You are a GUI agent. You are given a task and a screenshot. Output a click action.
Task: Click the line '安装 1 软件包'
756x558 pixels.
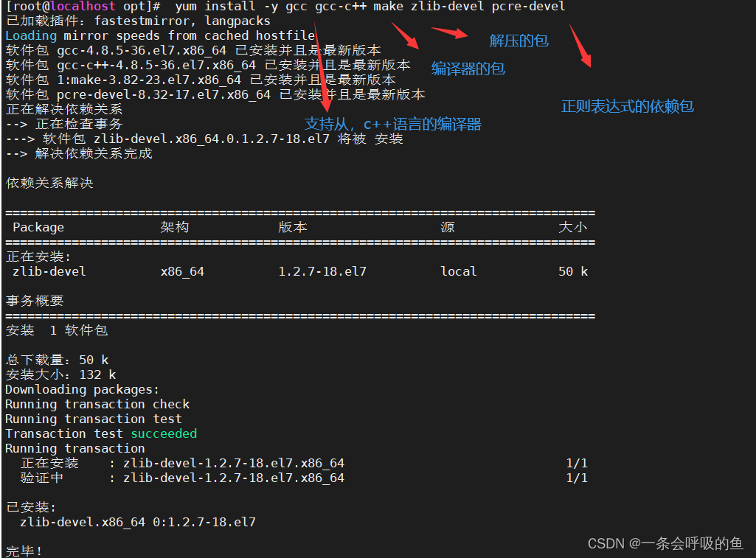coord(57,330)
